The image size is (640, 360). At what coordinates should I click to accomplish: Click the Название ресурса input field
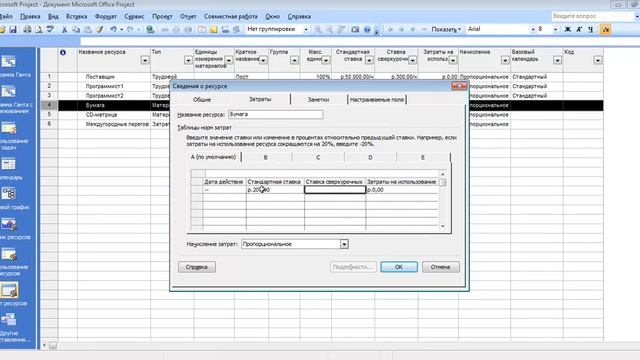point(276,115)
